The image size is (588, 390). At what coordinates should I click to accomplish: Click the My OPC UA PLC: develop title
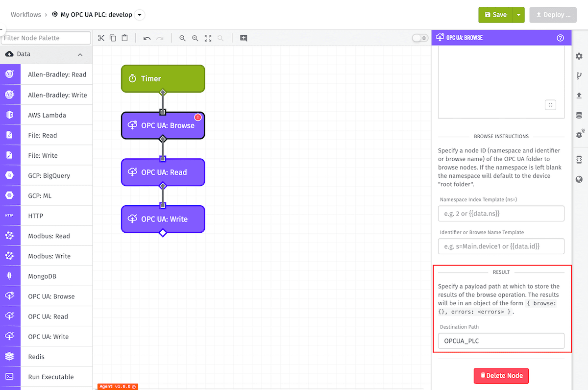point(96,15)
